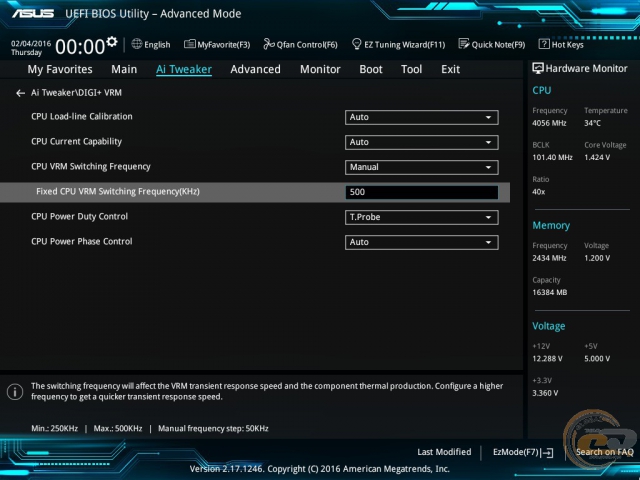Click the Qfan Control fan icon
This screenshot has width=640, height=480.
pyautogui.click(x=269, y=44)
